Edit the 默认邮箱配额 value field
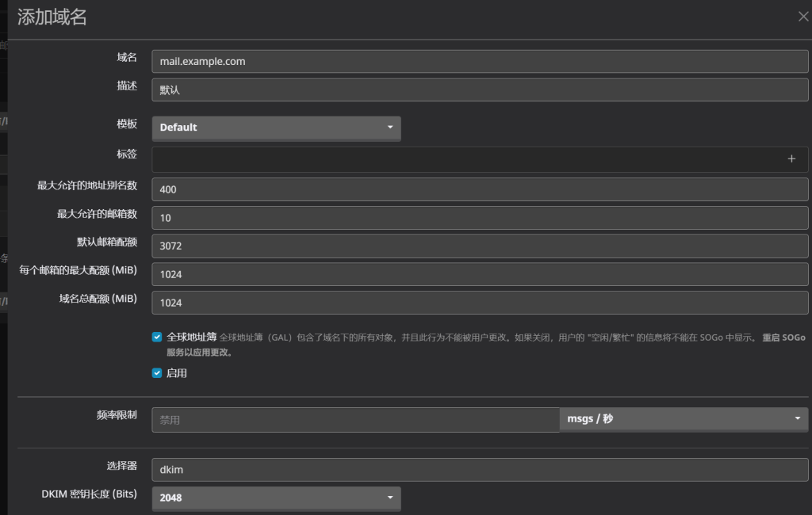Viewport: 812px width, 515px height. [480, 246]
